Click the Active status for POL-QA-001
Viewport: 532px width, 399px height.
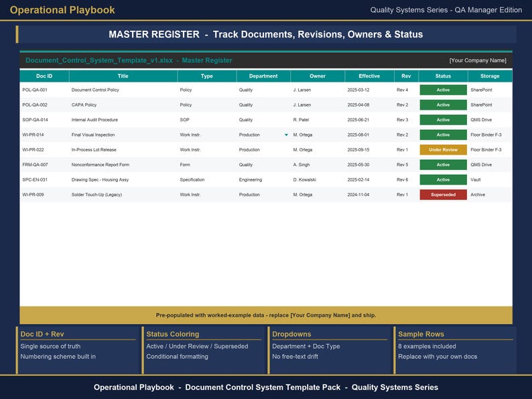pos(443,90)
